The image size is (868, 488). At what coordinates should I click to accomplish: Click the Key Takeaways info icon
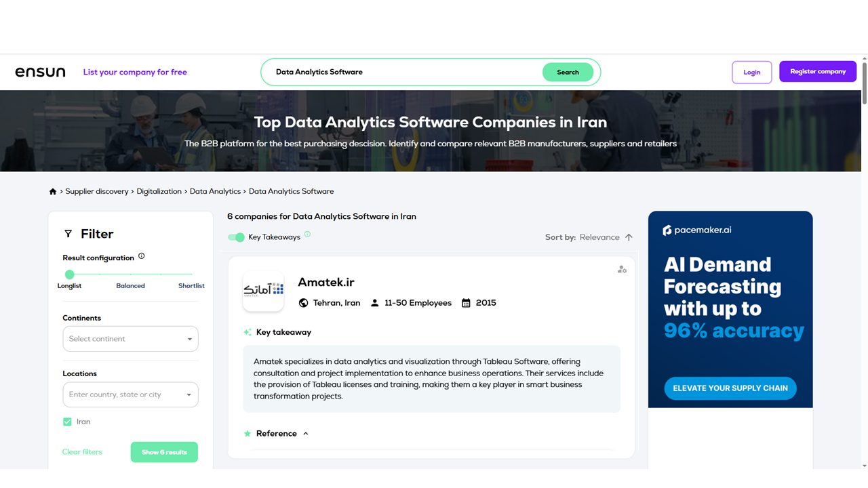[x=307, y=235]
